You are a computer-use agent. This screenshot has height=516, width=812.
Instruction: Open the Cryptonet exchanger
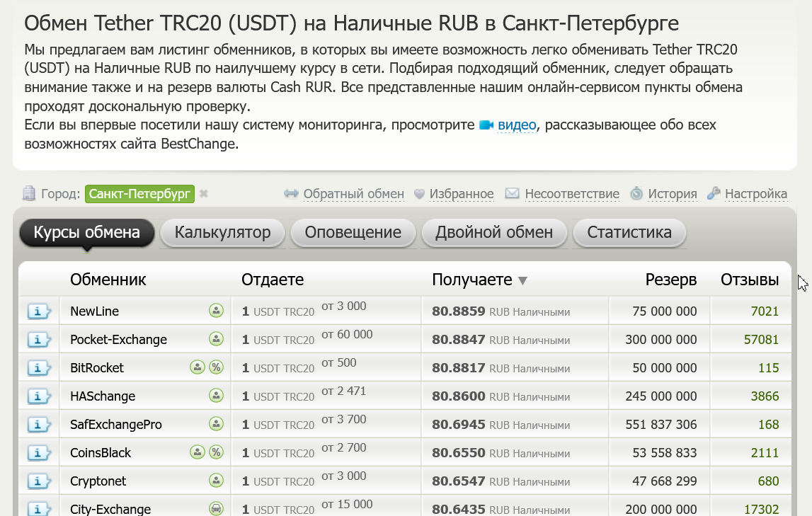click(x=98, y=481)
